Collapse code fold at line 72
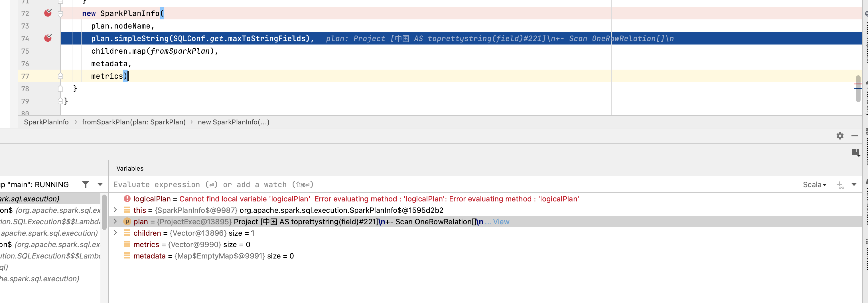Screen dimensions: 868x303 (60, 14)
